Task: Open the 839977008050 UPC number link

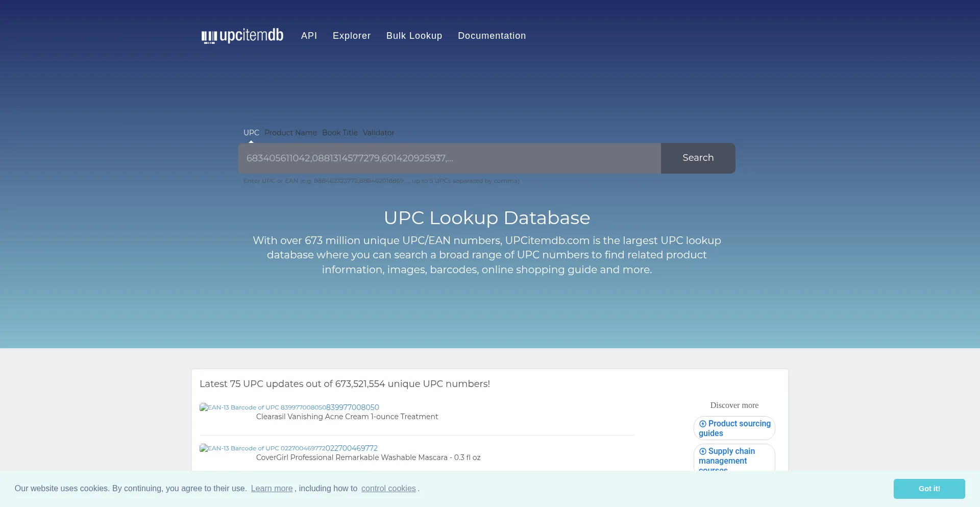Action: tap(353, 407)
